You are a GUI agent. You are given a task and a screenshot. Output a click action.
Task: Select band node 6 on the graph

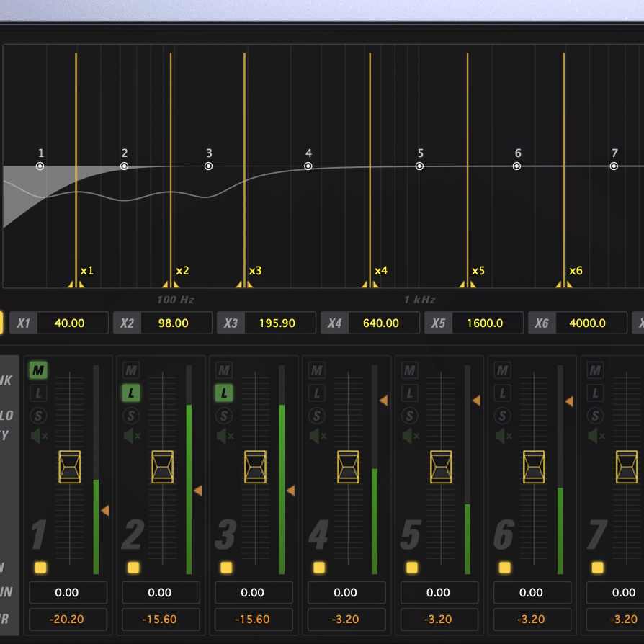point(516,166)
